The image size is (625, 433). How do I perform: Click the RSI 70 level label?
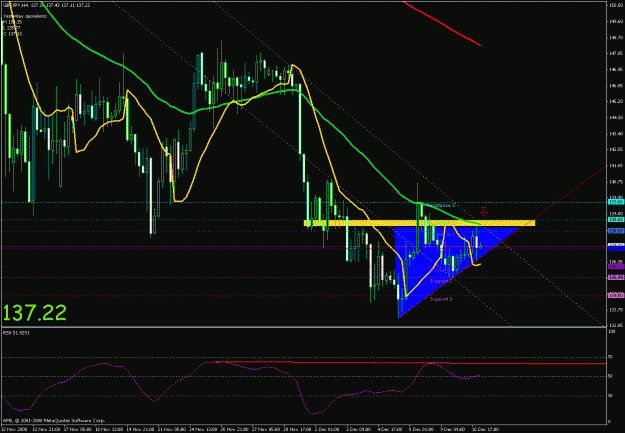[x=611, y=357]
